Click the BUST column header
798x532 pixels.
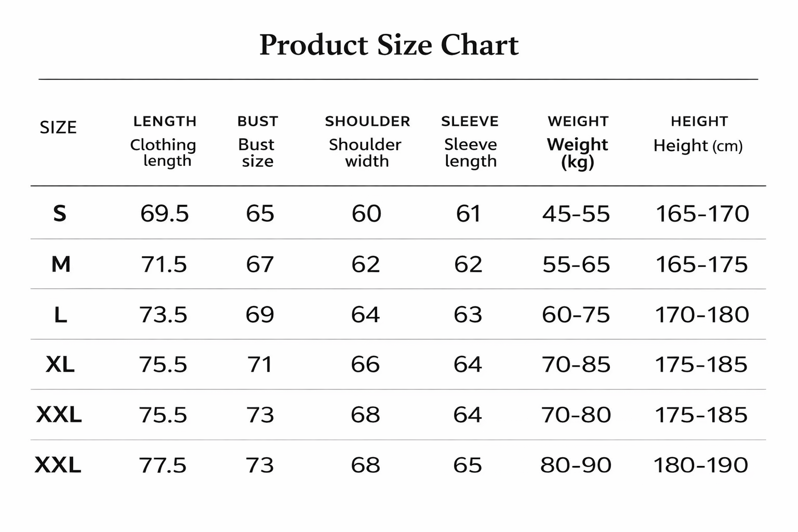[258, 122]
